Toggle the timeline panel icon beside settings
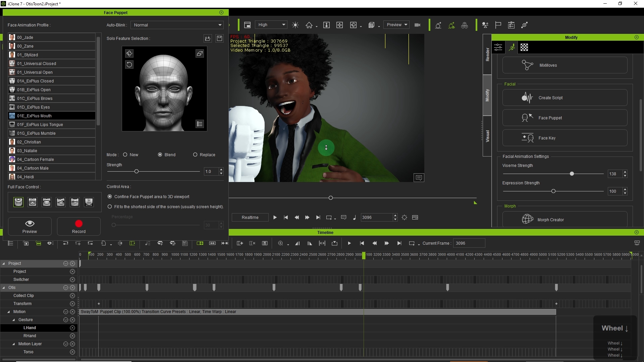This screenshot has width=644, height=362. pyautogui.click(x=415, y=217)
